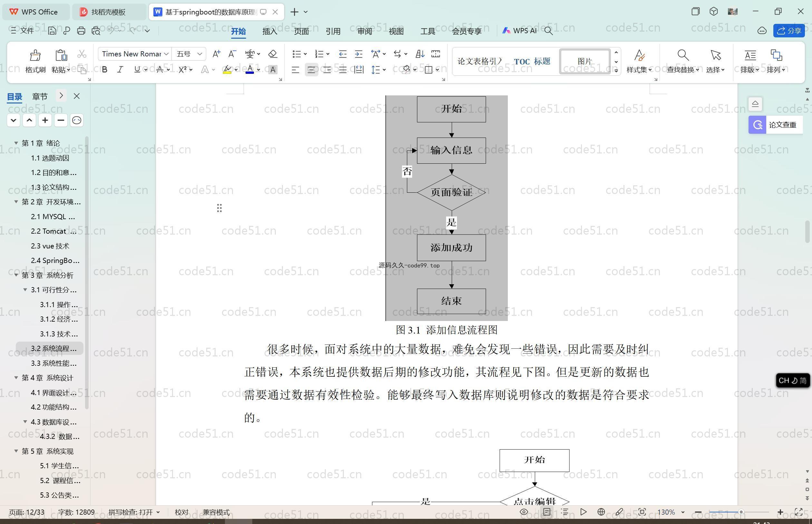Click the Clear Formatting eraser icon

pos(273,54)
